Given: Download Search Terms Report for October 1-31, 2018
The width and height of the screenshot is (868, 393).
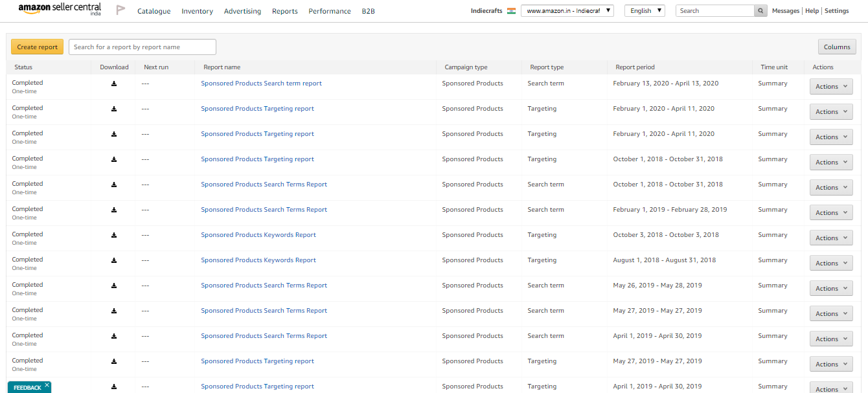Looking at the screenshot, I should click(114, 185).
